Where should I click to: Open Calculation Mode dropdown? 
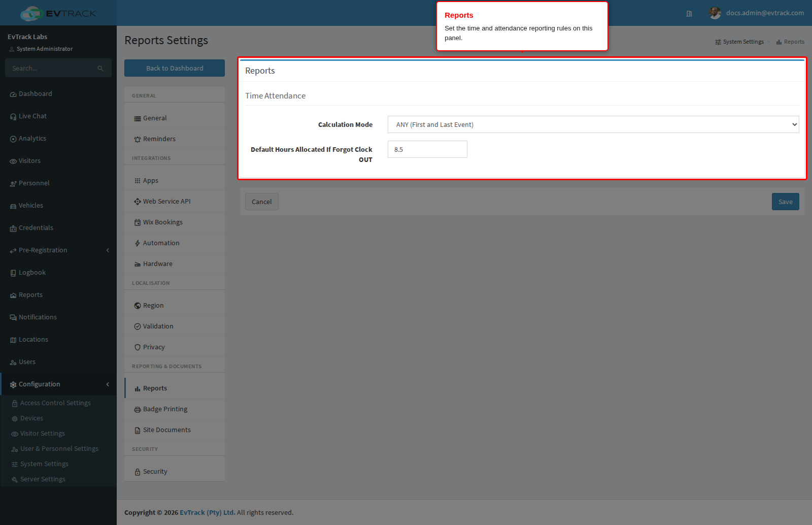coord(593,124)
